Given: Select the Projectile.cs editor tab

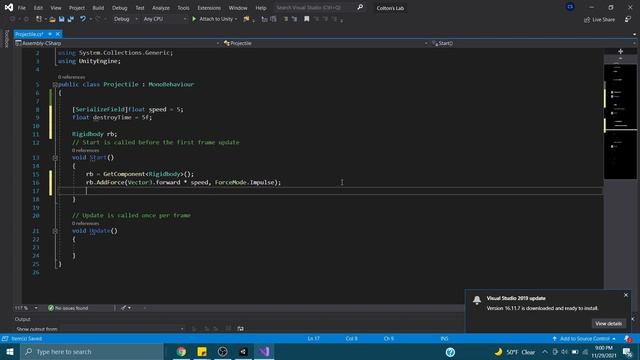Looking at the screenshot, I should click(29, 34).
